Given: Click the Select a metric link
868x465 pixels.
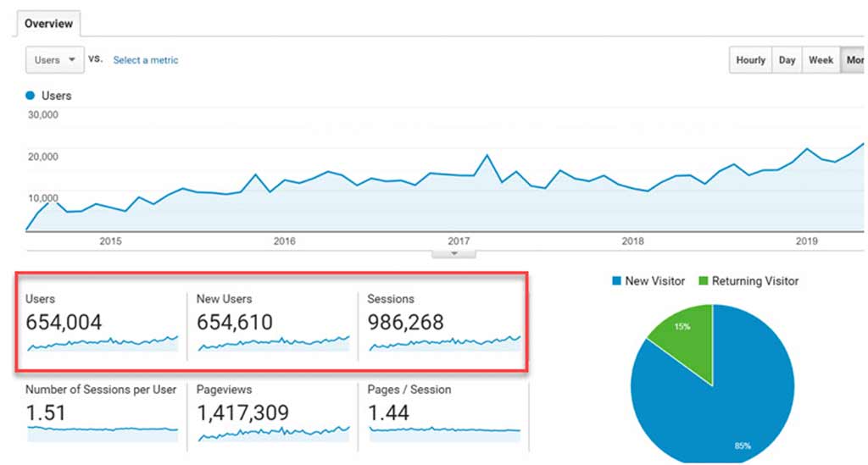Looking at the screenshot, I should [x=146, y=60].
